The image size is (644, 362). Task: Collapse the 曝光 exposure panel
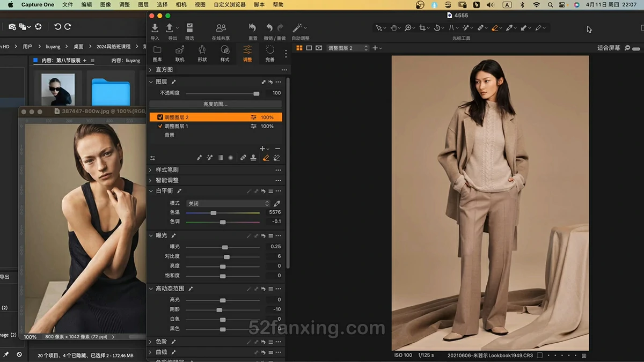(x=151, y=235)
